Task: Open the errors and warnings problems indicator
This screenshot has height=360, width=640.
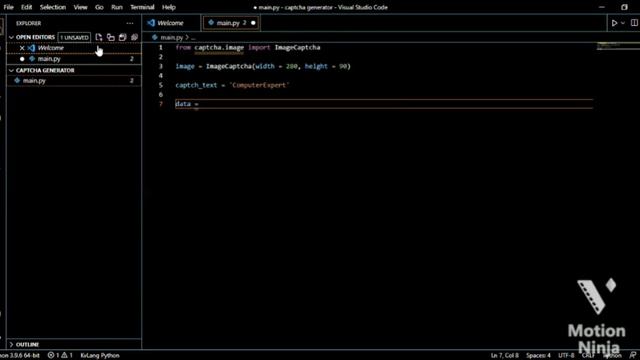Action: pos(60,355)
